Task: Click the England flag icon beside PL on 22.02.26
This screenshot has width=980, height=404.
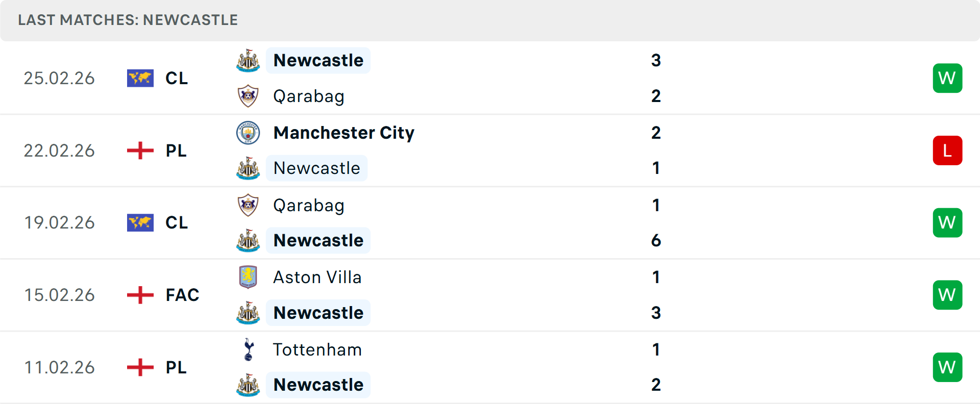Action: (x=140, y=150)
